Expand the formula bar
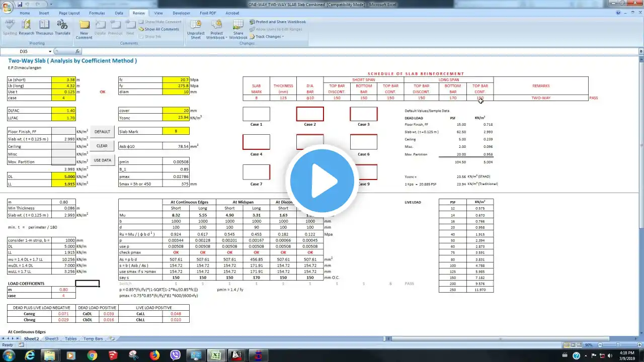Image resolution: width=644 pixels, height=362 pixels. pos(640,51)
